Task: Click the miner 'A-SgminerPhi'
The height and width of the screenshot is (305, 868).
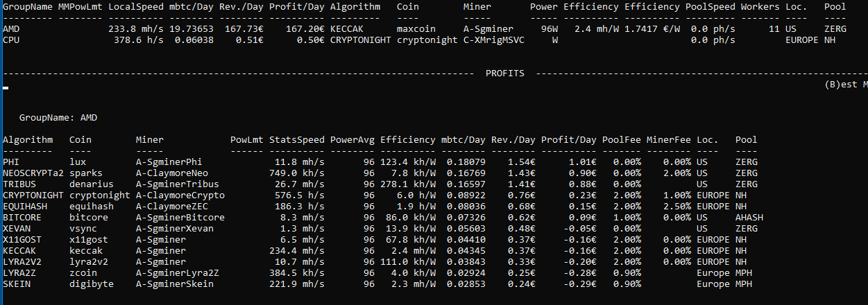Action: 169,162
